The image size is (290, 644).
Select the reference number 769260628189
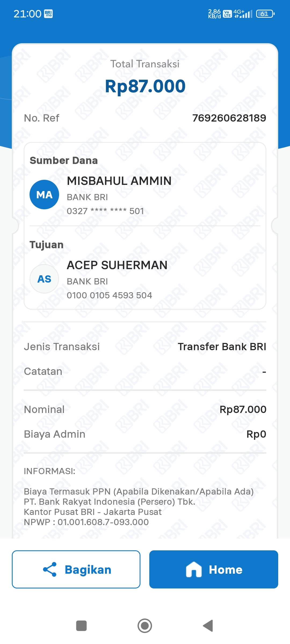(x=229, y=118)
